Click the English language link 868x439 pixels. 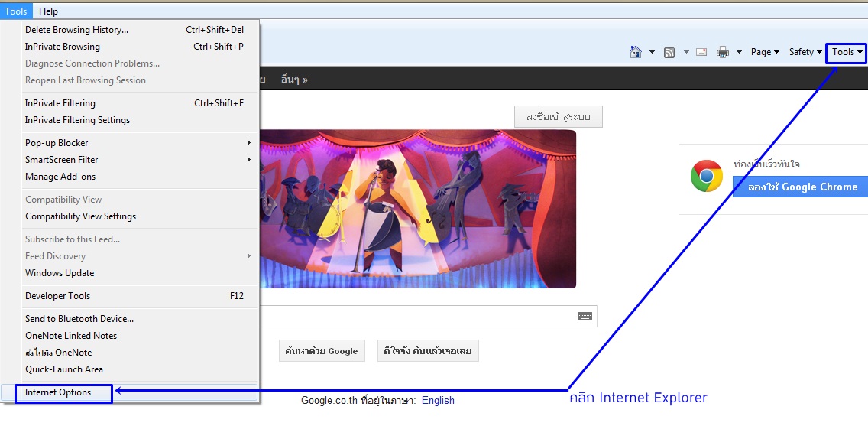pyautogui.click(x=438, y=400)
